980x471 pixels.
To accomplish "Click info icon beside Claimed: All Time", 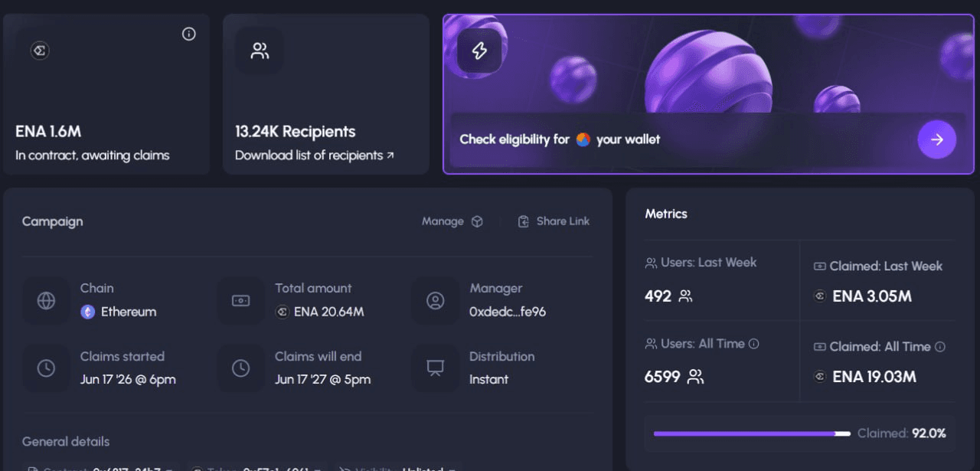I will pyautogui.click(x=940, y=346).
